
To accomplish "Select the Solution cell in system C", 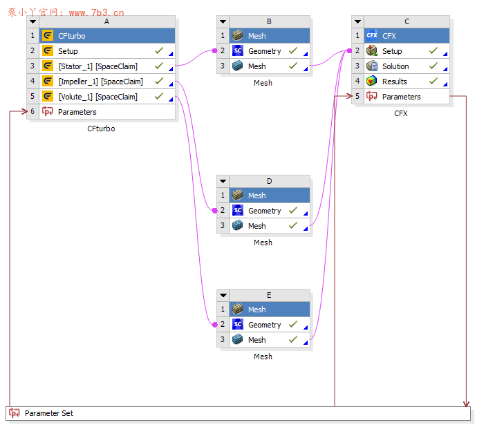I will coord(407,66).
